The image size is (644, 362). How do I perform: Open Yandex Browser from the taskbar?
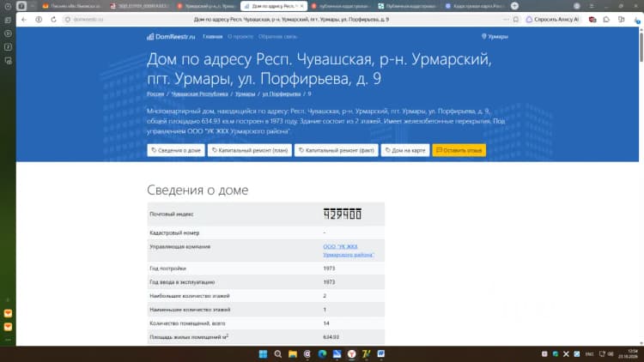351,353
